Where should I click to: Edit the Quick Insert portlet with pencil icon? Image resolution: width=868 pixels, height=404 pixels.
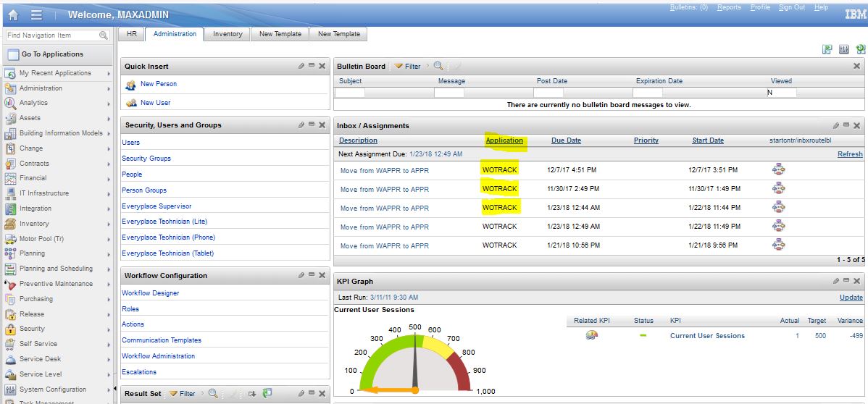[301, 66]
